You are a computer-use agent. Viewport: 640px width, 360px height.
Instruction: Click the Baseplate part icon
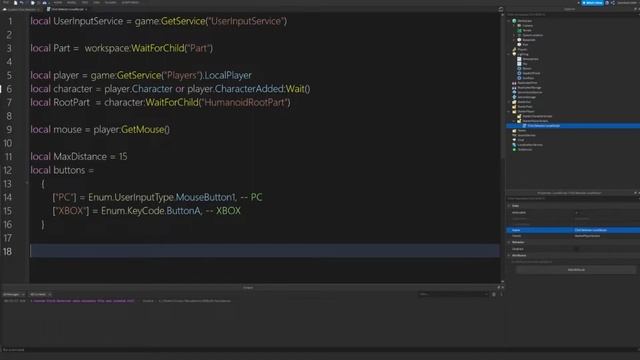pos(519,40)
